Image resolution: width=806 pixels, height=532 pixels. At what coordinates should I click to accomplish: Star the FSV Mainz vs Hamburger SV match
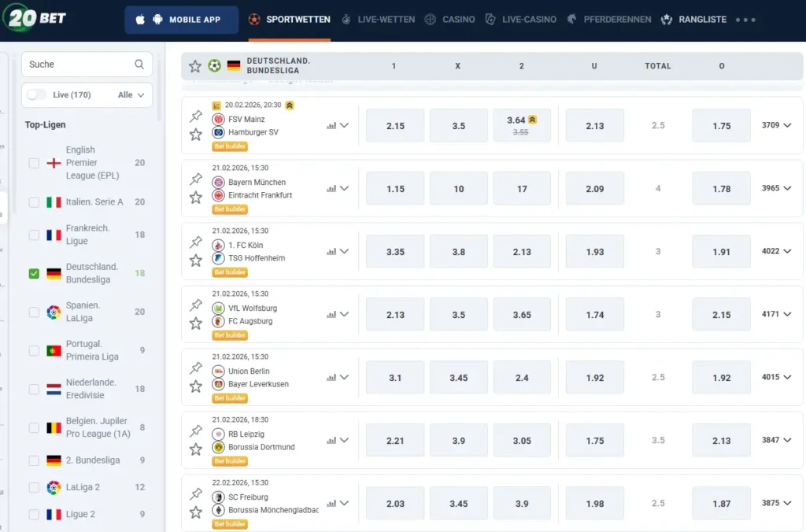[x=196, y=135]
